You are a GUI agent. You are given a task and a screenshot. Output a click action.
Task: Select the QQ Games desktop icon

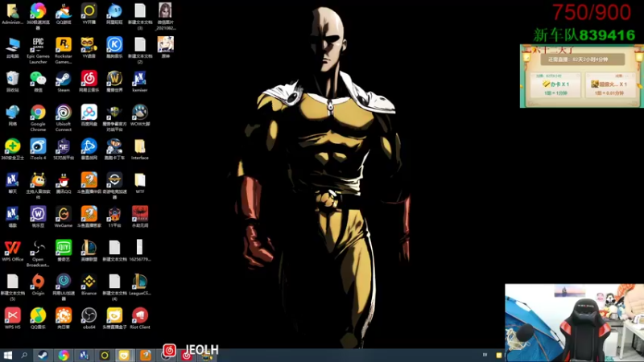point(64,14)
